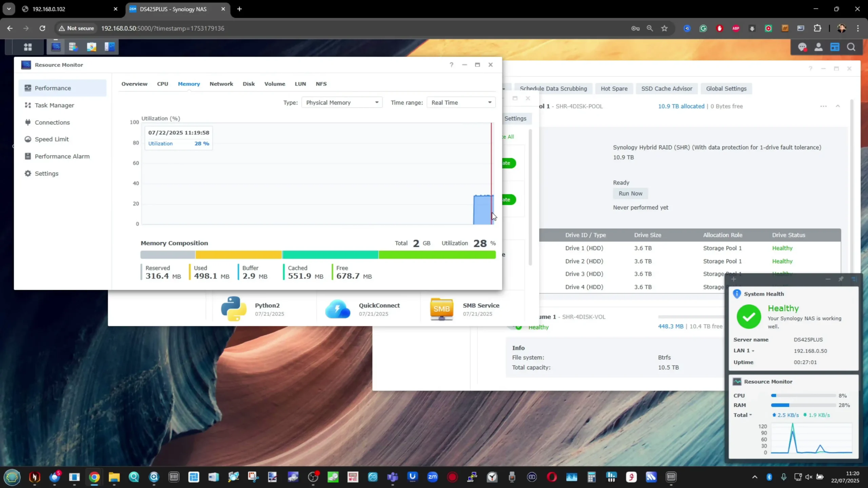
Task: Click Drive 4 (HDD) row
Action: coord(632,287)
